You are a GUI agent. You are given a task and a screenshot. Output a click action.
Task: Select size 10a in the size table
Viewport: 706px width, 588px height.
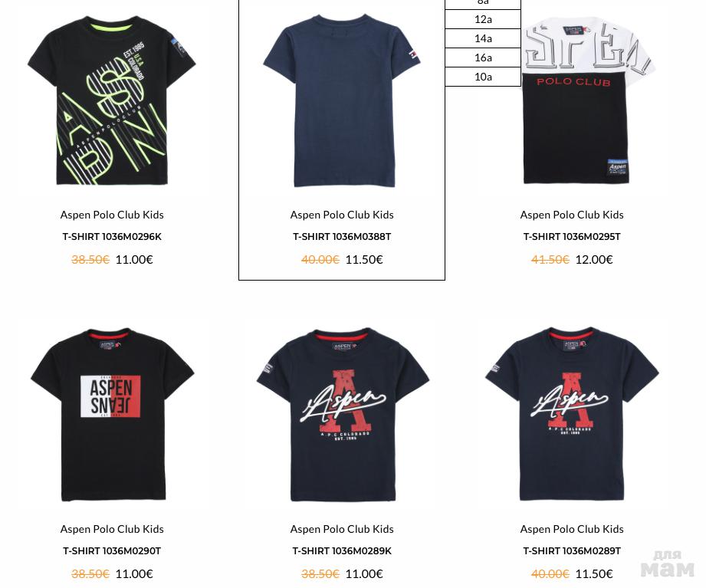pyautogui.click(x=483, y=77)
